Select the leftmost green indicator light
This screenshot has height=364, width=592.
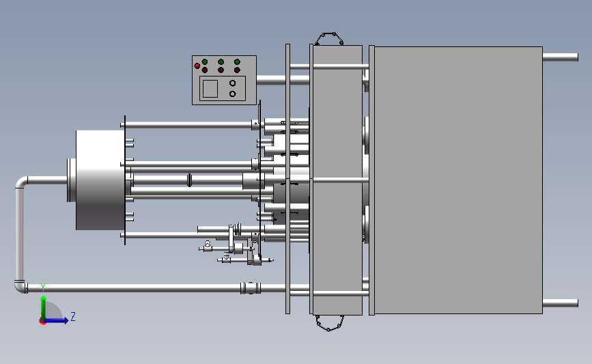pyautogui.click(x=205, y=61)
